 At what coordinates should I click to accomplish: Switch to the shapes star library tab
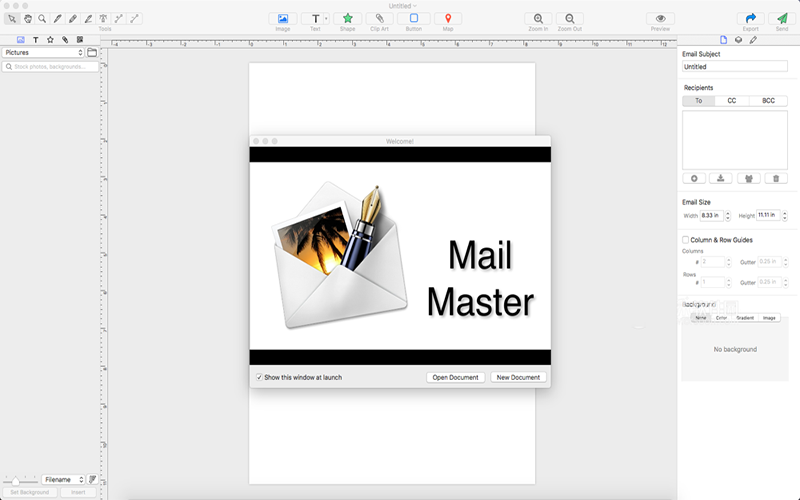pyautogui.click(x=50, y=39)
